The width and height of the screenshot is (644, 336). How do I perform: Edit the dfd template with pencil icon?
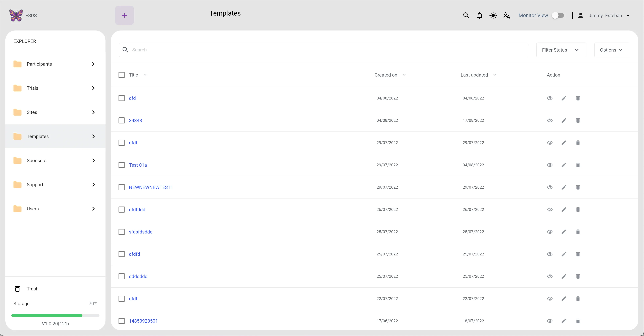pyautogui.click(x=564, y=98)
